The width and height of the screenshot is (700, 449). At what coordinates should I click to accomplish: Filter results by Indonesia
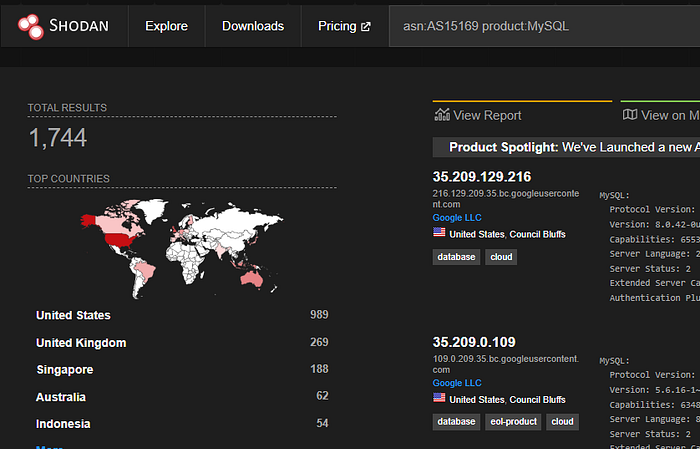point(63,424)
